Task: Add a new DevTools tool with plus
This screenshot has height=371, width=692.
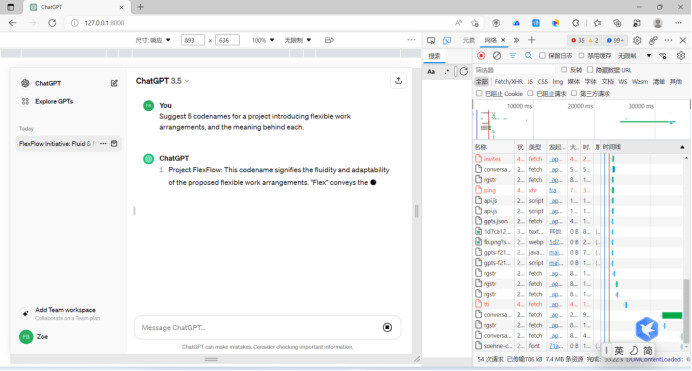Action: click(x=531, y=40)
